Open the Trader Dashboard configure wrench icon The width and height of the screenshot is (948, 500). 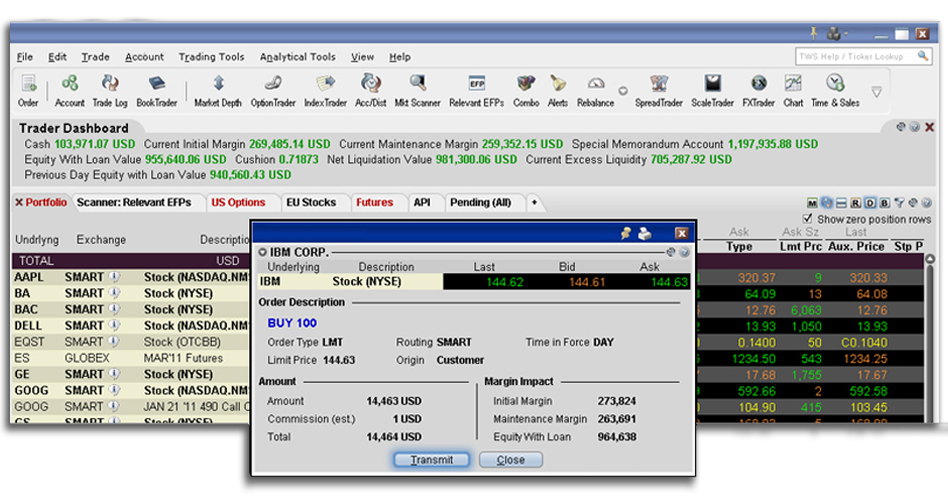[x=901, y=127]
